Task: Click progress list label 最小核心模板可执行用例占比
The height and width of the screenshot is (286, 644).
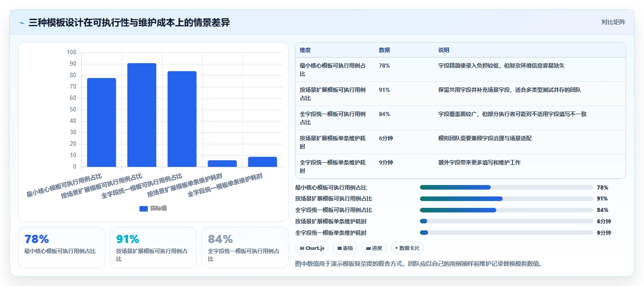Action: click(x=331, y=187)
